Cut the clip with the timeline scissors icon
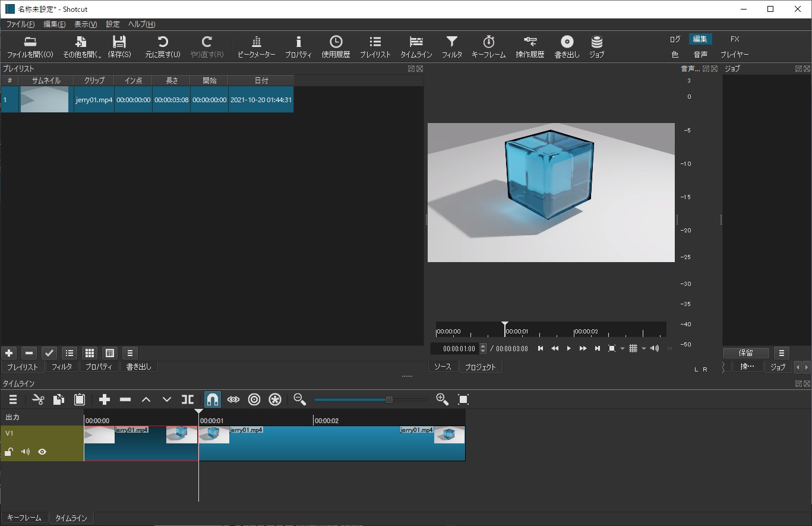The image size is (812, 526). pyautogui.click(x=38, y=399)
